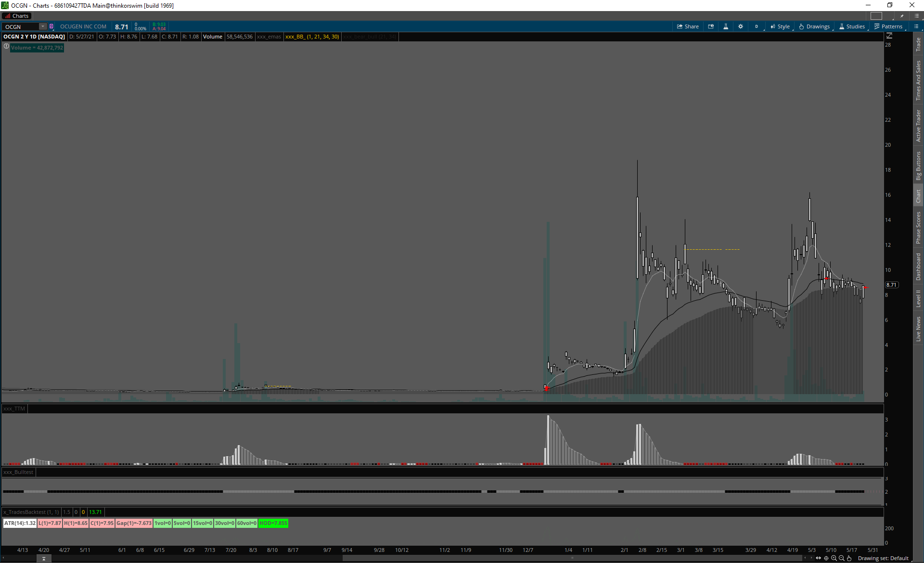Toggle the expand time axis arrows
Screen dimensions: 924x563
click(x=819, y=558)
